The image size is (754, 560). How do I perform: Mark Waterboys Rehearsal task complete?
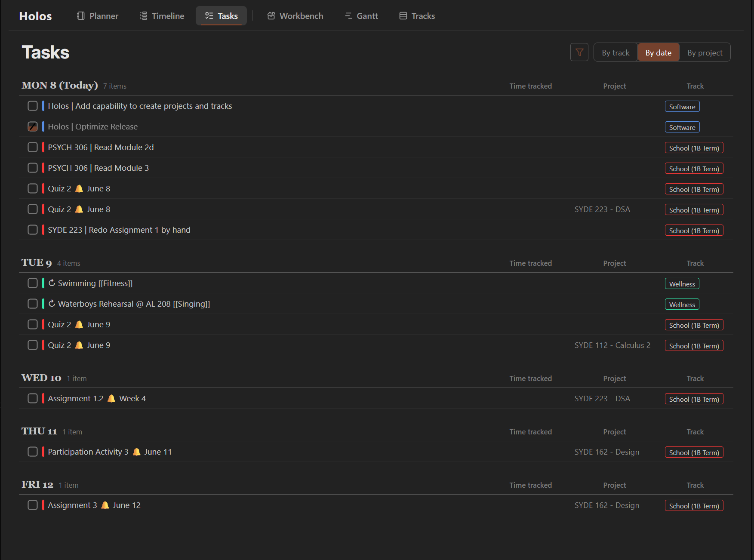point(33,304)
